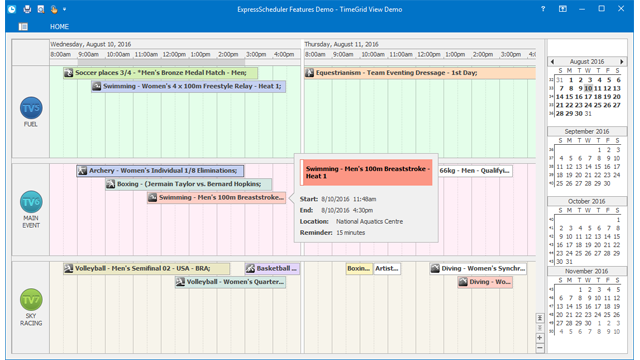Go to previous month in date navigator
The width and height of the screenshot is (640, 360).
(x=553, y=62)
